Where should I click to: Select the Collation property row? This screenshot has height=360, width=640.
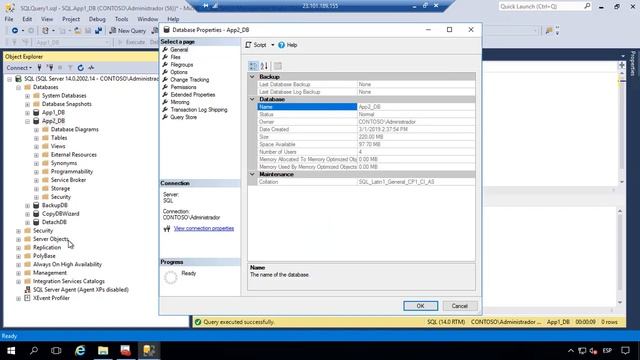click(366, 182)
